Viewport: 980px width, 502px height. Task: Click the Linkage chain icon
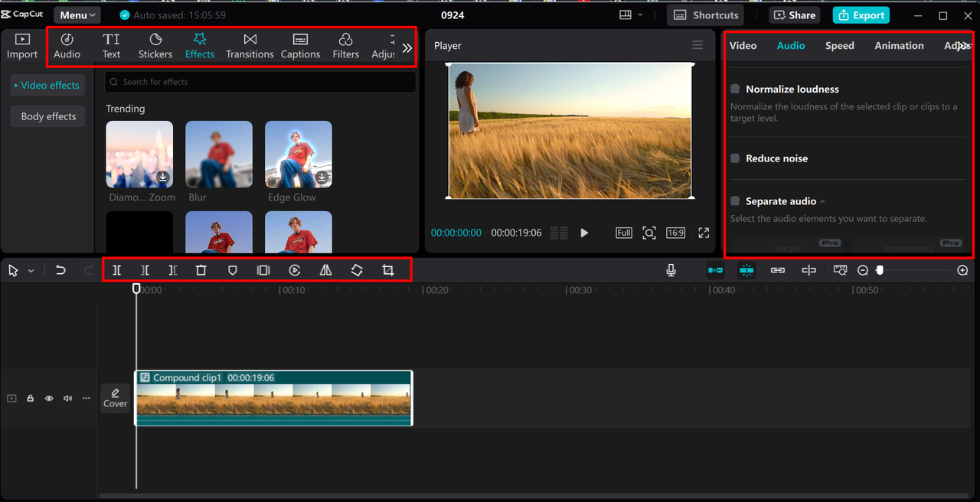(778, 270)
